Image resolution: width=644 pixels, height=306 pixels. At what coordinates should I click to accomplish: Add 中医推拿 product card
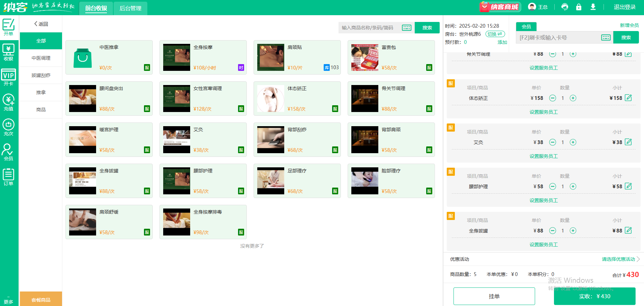pyautogui.click(x=109, y=57)
